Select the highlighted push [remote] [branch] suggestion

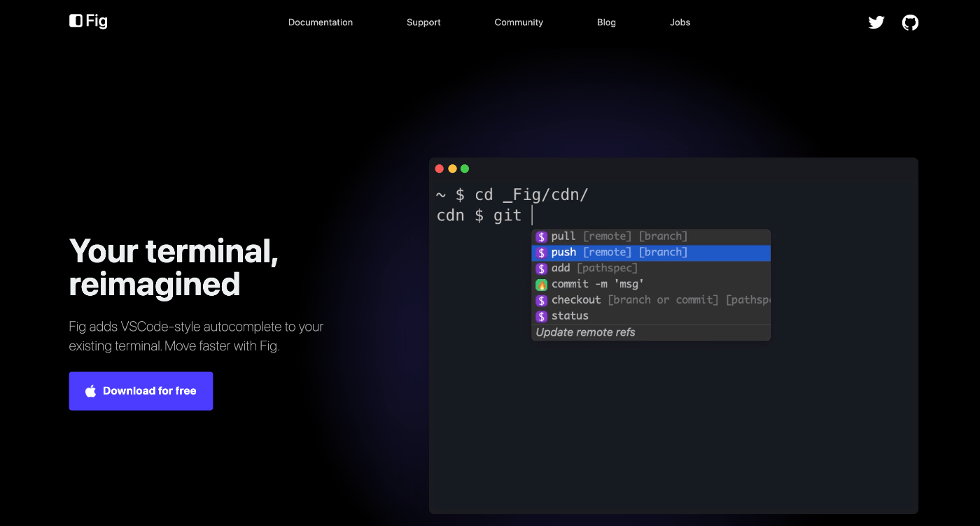pos(651,253)
